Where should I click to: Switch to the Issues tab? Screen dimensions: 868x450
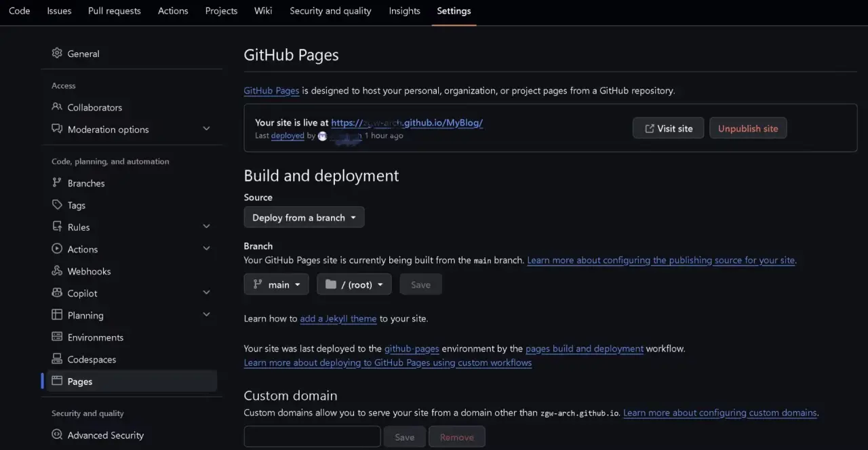tap(59, 11)
